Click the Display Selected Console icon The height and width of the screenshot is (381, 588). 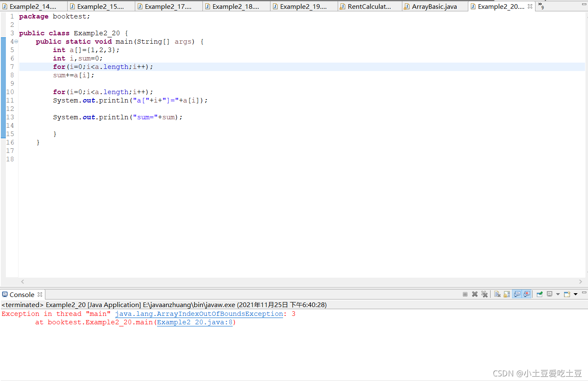[549, 294]
